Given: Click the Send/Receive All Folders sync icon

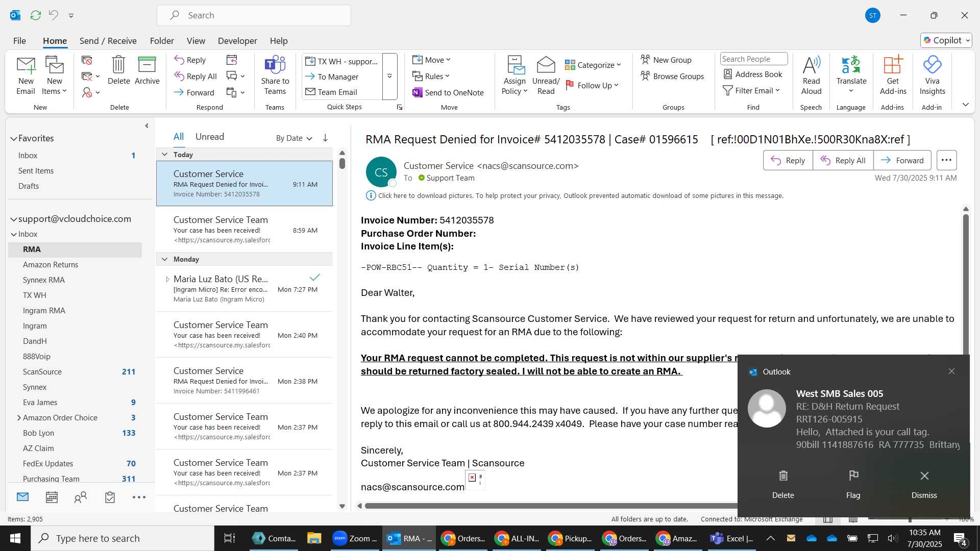Looking at the screenshot, I should 35,15.
